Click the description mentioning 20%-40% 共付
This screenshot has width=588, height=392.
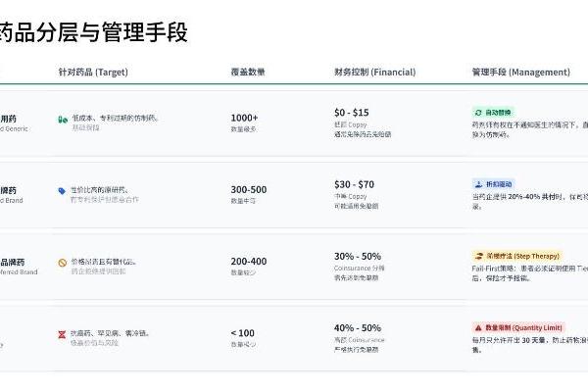pyautogui.click(x=529, y=201)
